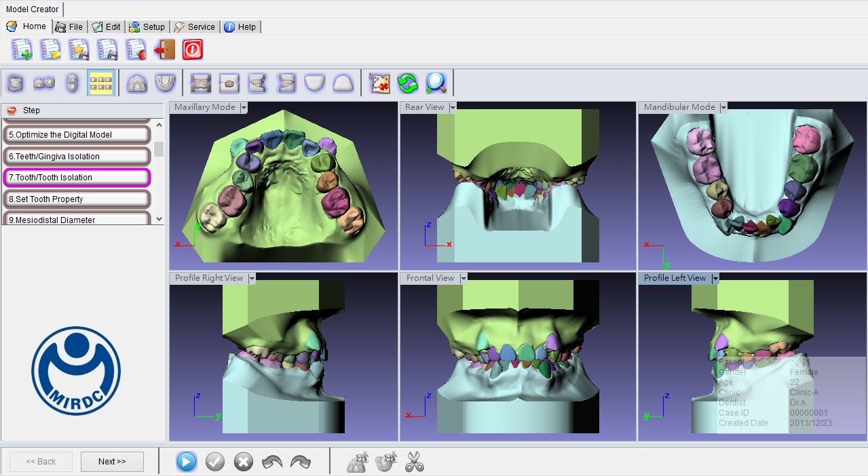Click the magnifying glass zoom icon
Screen dimensions: 868x476
coord(436,83)
